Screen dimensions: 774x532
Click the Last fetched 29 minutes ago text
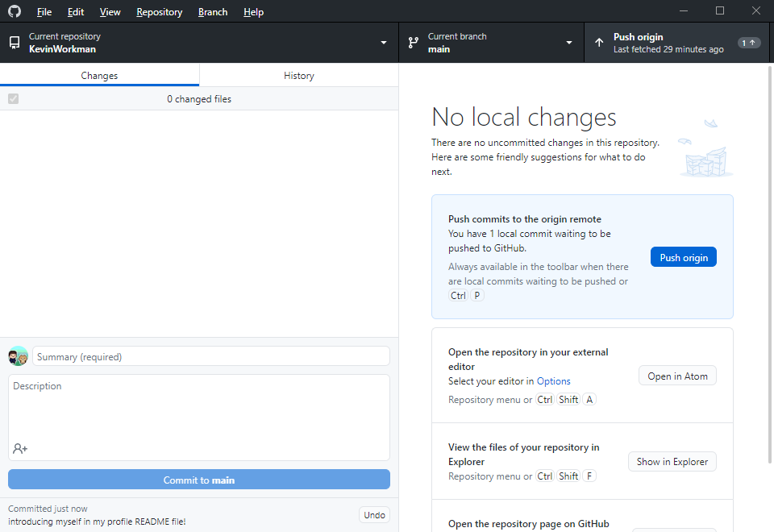(668, 49)
